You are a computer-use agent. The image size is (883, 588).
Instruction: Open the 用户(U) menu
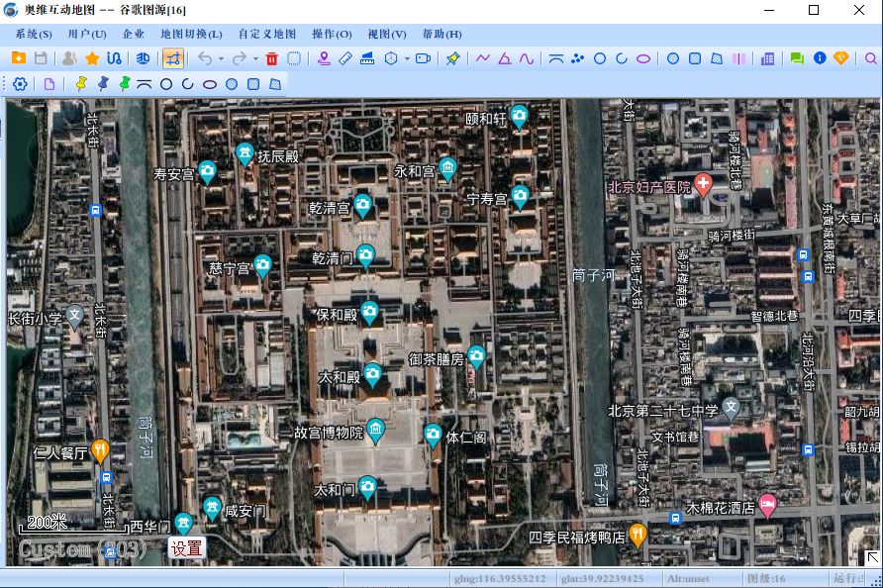(87, 35)
